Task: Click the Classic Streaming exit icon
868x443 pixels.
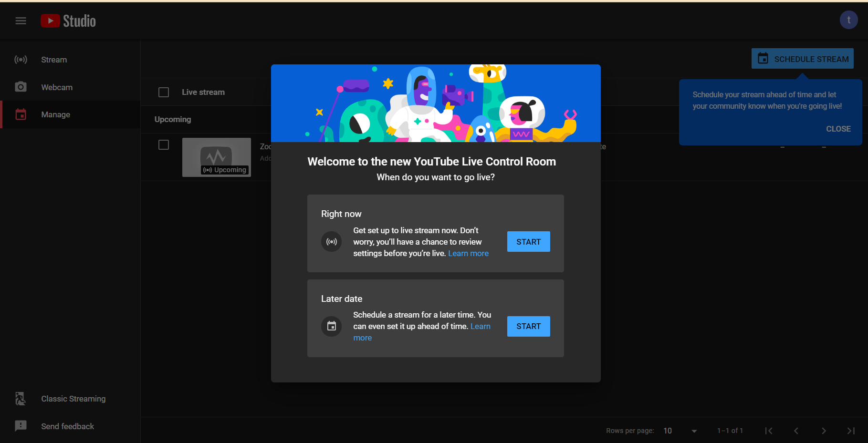Action: coord(21,399)
